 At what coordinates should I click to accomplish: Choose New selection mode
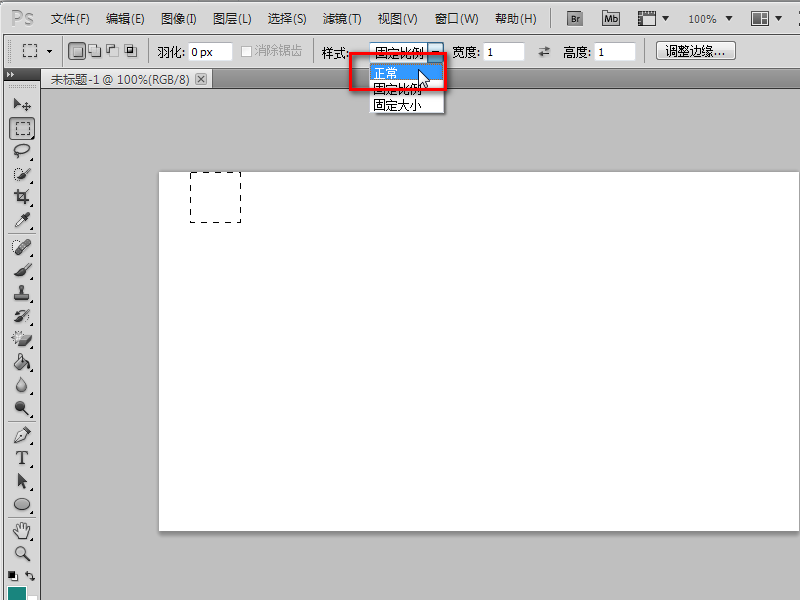pos(77,51)
